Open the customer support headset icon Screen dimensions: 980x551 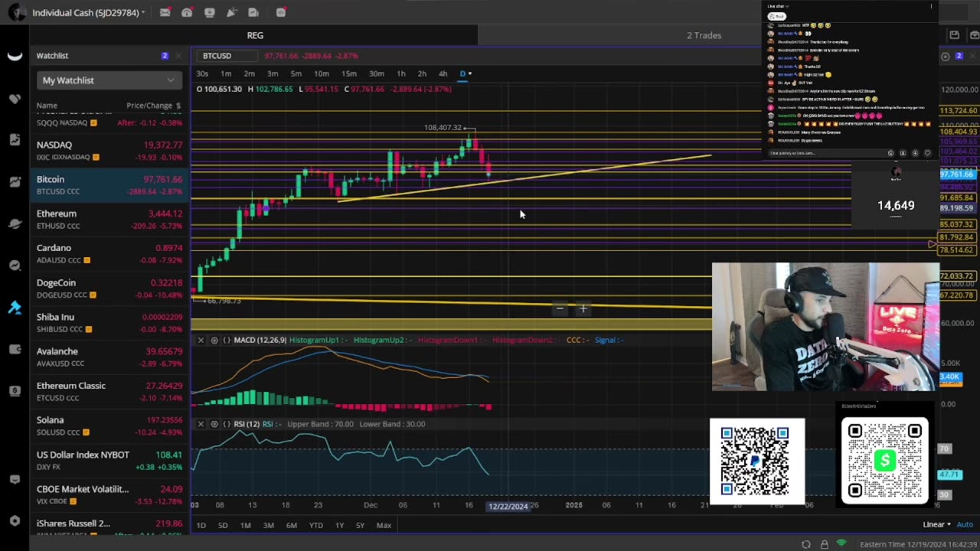(x=187, y=12)
